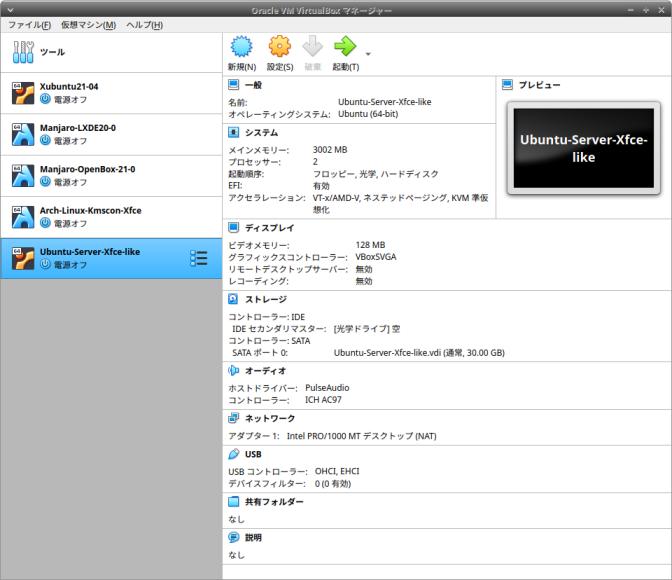Click the ツール wrench and screwdriver icon
The image size is (672, 580).
pos(23,52)
